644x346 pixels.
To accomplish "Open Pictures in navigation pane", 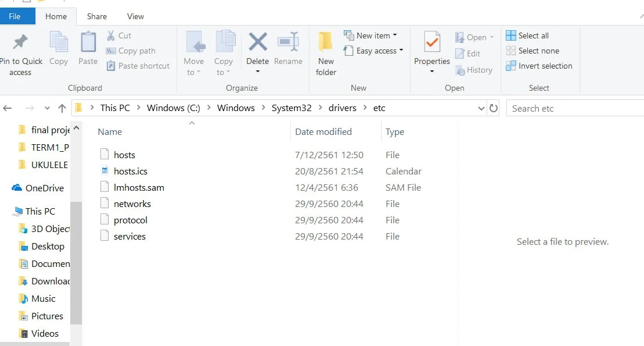I will [47, 316].
